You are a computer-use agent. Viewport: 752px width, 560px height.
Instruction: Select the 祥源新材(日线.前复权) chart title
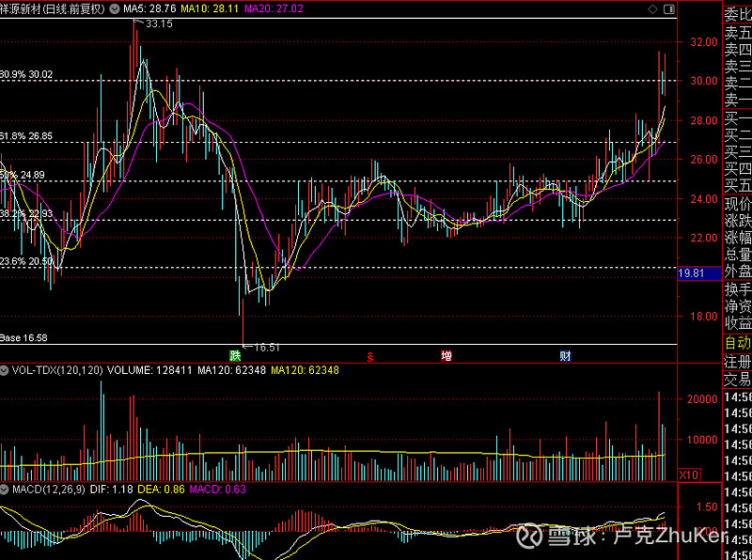53,8
